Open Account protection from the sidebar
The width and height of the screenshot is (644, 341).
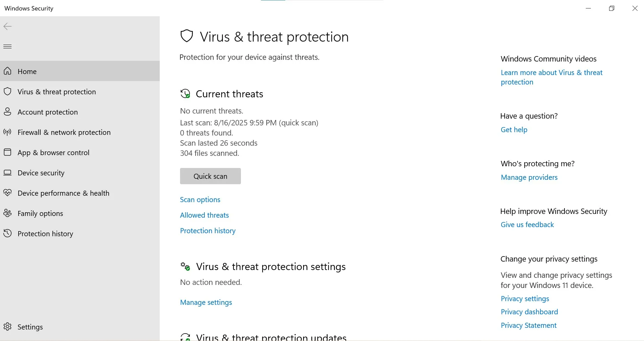coord(47,112)
